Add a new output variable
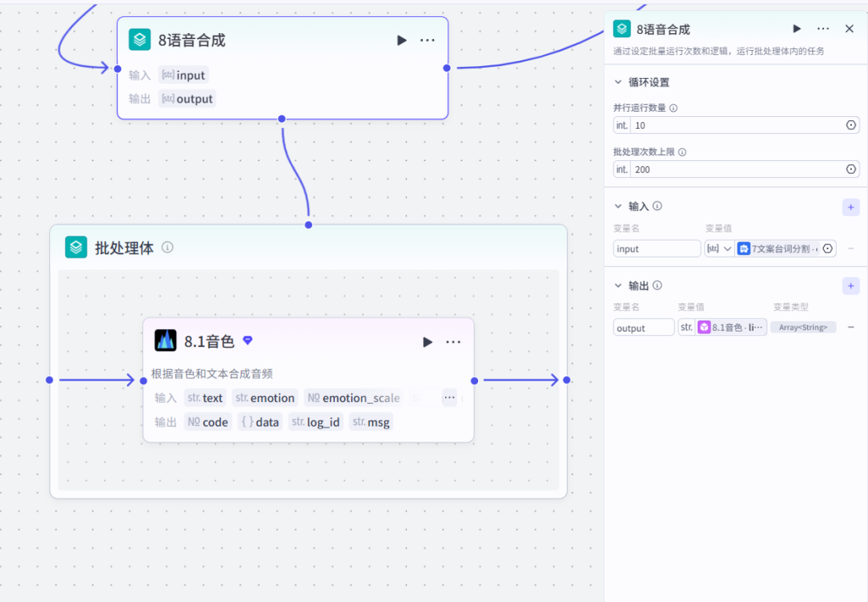The height and width of the screenshot is (602, 868). pos(851,286)
